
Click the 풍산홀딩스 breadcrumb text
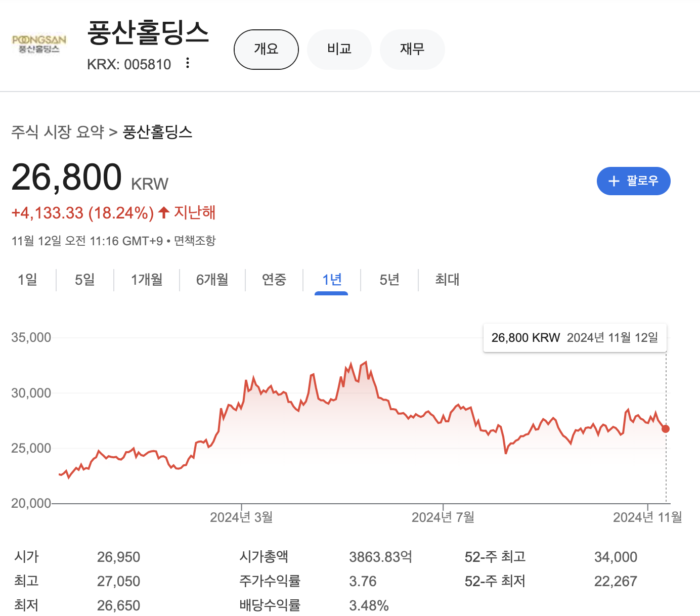[x=158, y=133]
